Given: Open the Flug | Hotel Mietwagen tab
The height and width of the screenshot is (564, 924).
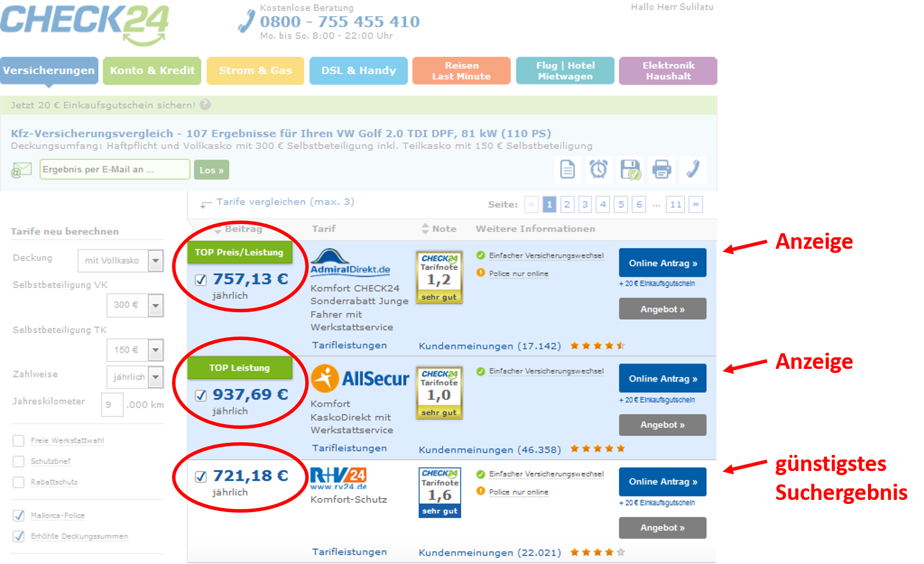Looking at the screenshot, I should 565,70.
